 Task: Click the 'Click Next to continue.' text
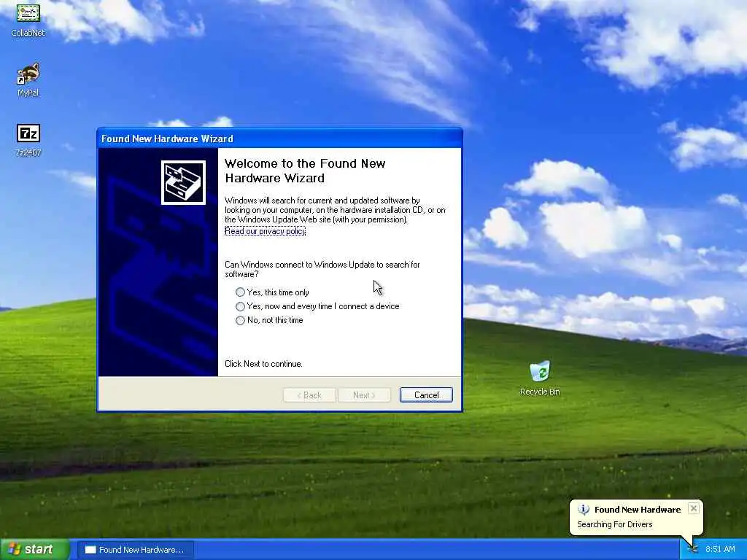[x=263, y=364]
